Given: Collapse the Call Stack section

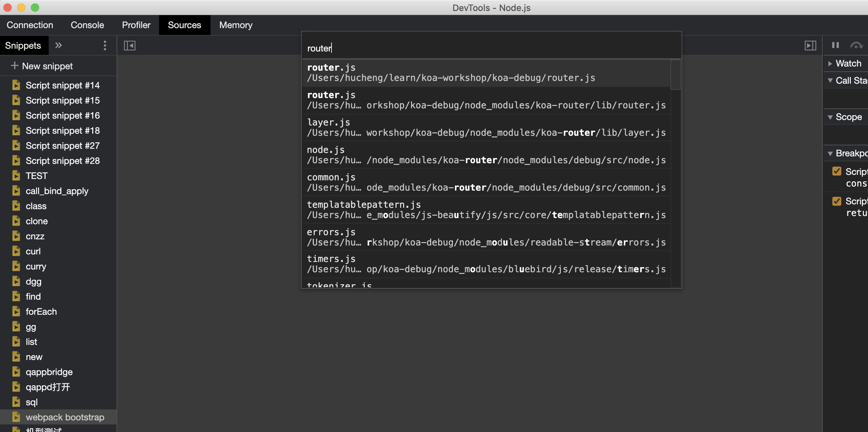Looking at the screenshot, I should click(x=830, y=81).
